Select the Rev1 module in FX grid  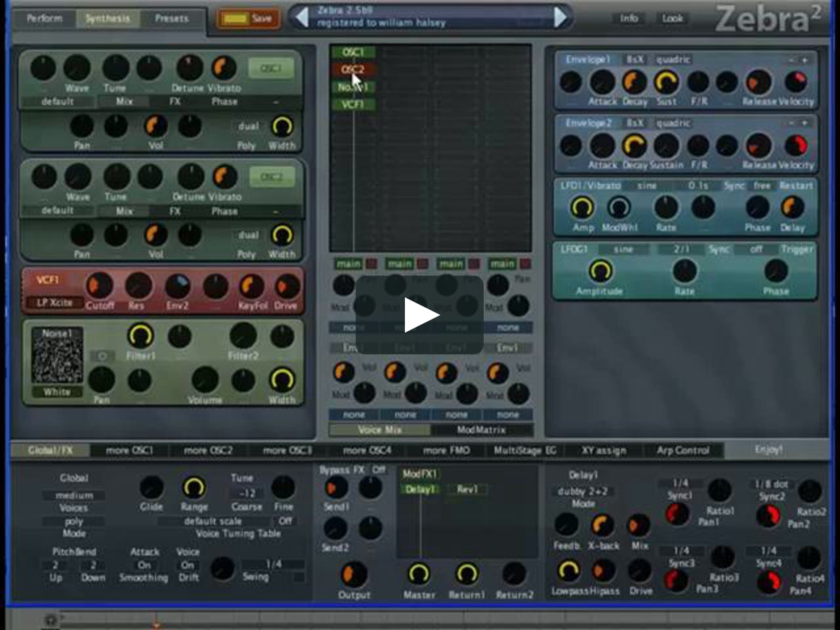467,490
